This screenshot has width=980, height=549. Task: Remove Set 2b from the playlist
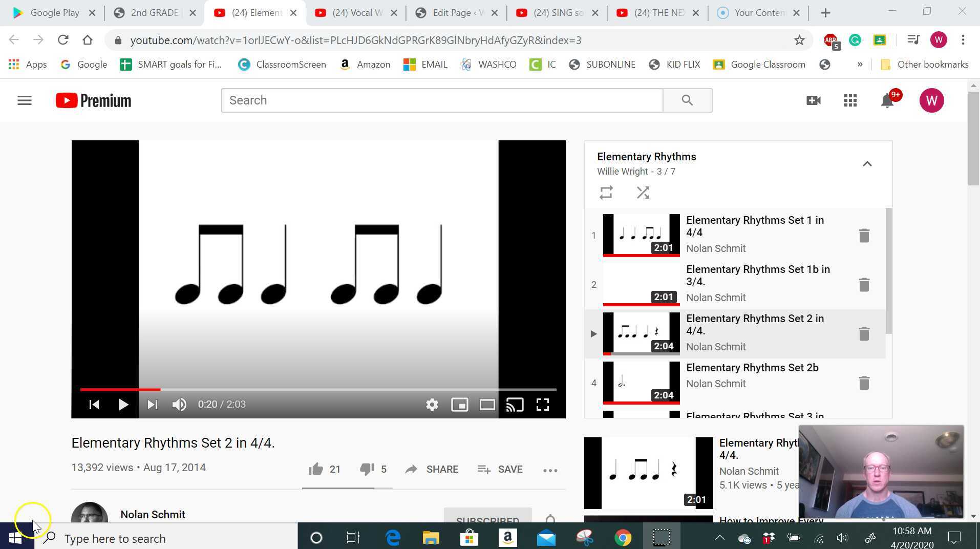[864, 383]
